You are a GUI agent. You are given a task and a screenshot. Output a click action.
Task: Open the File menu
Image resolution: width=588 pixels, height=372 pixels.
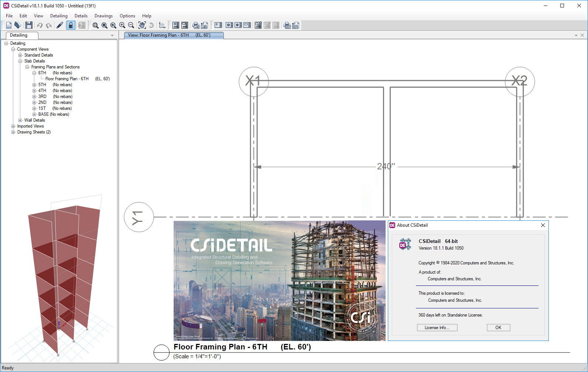click(9, 16)
